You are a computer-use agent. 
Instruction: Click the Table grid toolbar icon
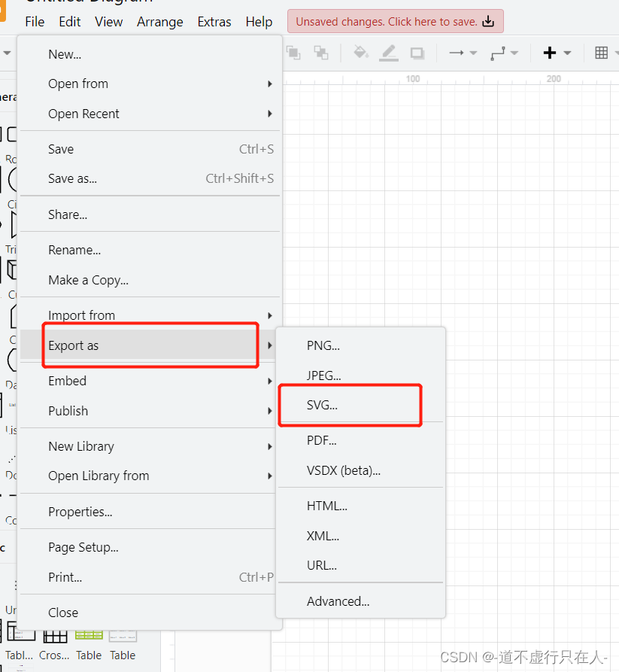pos(602,53)
